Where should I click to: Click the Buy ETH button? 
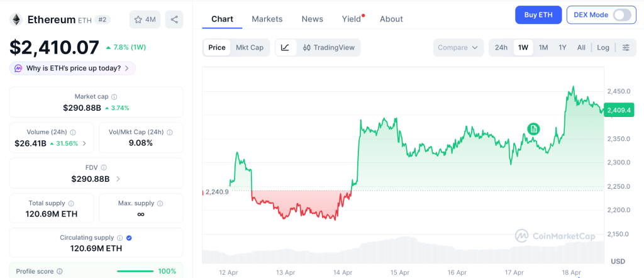(x=538, y=15)
